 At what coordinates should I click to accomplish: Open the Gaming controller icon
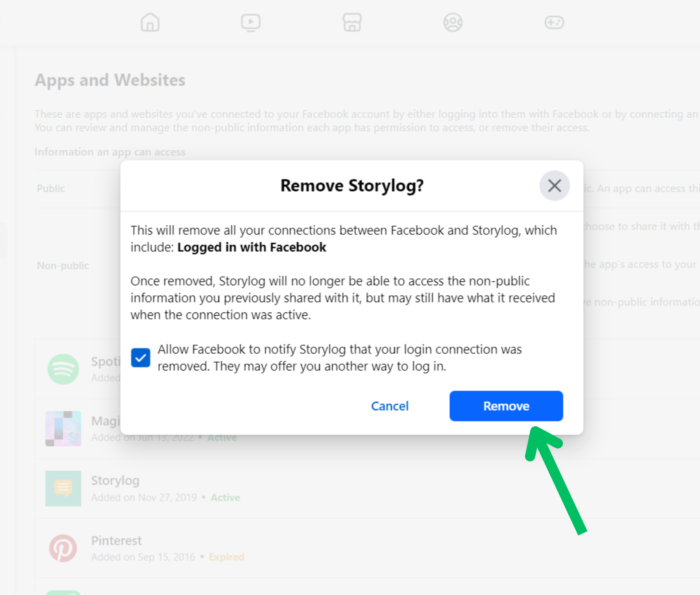pos(554,23)
